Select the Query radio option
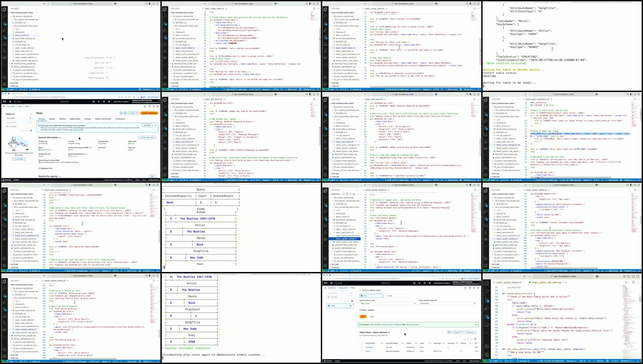643x364 pixels. (387, 296)
